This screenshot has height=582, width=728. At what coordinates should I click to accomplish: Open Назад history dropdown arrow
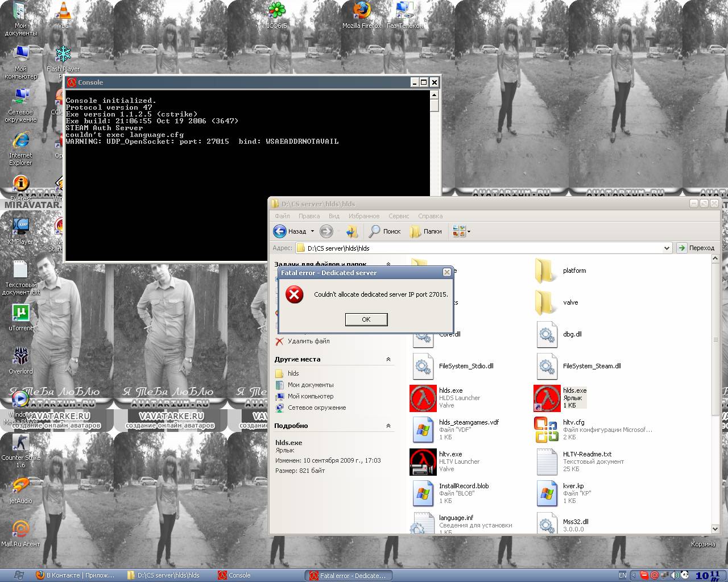coord(312,231)
